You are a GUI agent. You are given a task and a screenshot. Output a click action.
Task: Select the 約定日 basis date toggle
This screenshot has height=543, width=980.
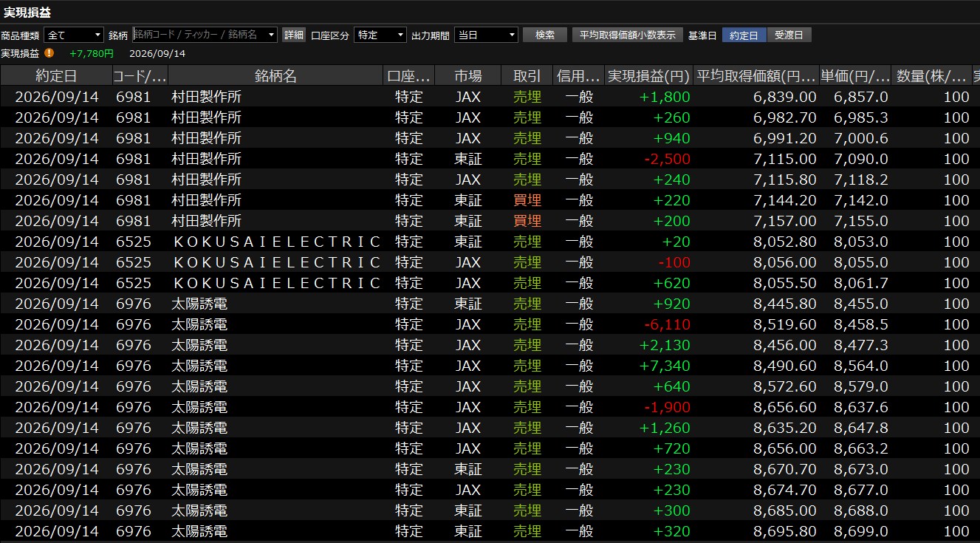pos(744,35)
